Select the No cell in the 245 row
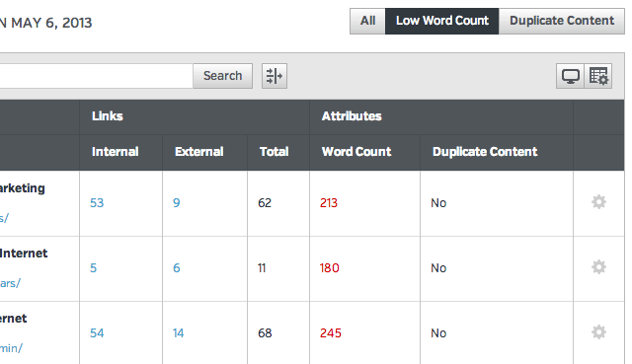Screen dimensions: 632x364 pyautogui.click(x=438, y=333)
